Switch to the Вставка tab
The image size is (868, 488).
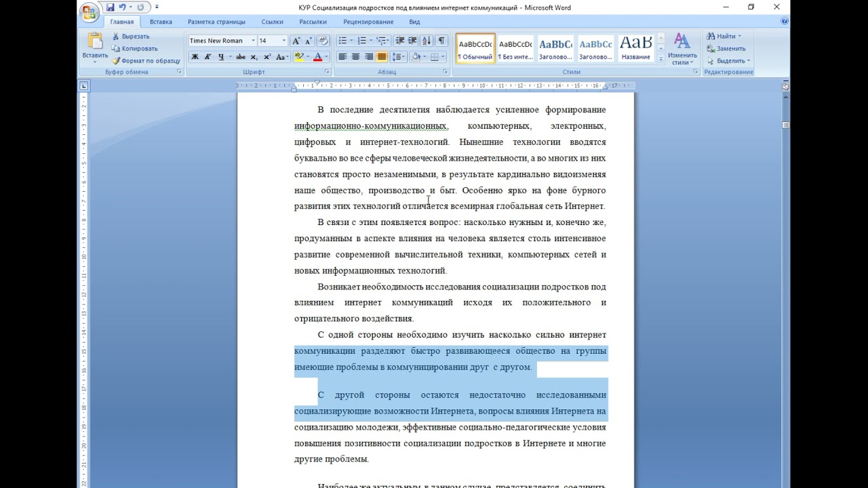coord(161,22)
